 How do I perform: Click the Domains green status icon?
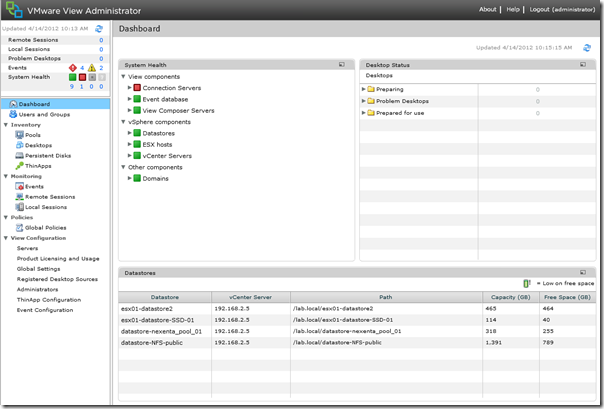pyautogui.click(x=137, y=179)
